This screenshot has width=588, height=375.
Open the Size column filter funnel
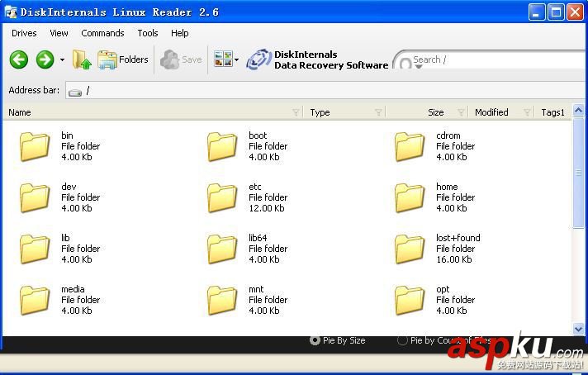(x=461, y=112)
